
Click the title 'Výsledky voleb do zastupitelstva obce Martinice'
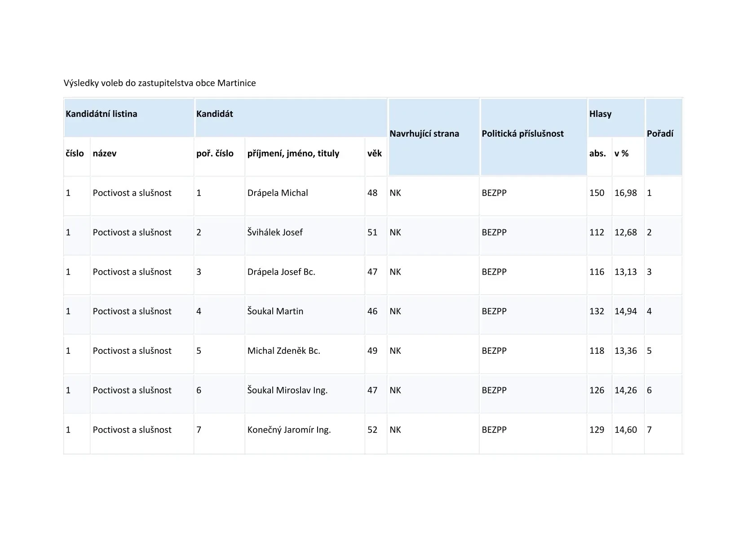(159, 83)
